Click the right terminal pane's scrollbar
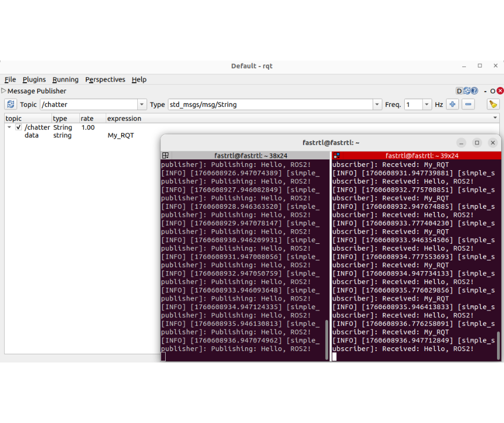504x423 pixels. coord(499,345)
